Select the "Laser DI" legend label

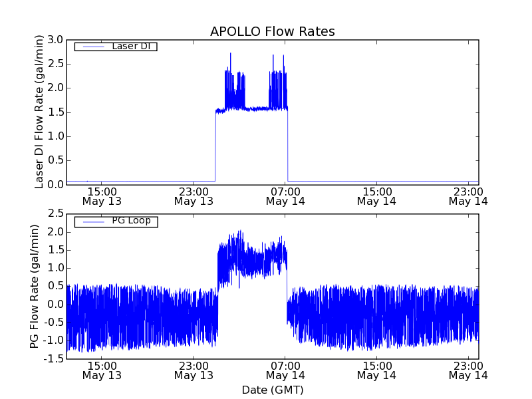130,46
